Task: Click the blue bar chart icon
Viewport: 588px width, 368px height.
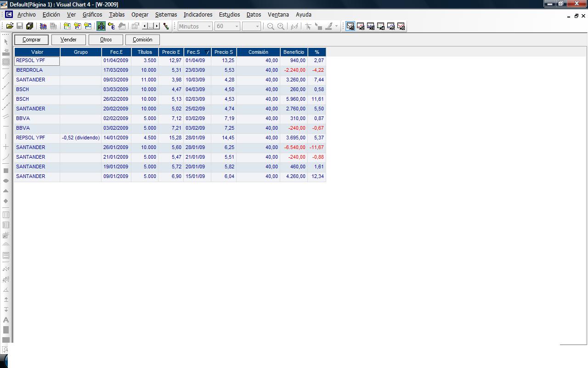Action: (x=43, y=26)
